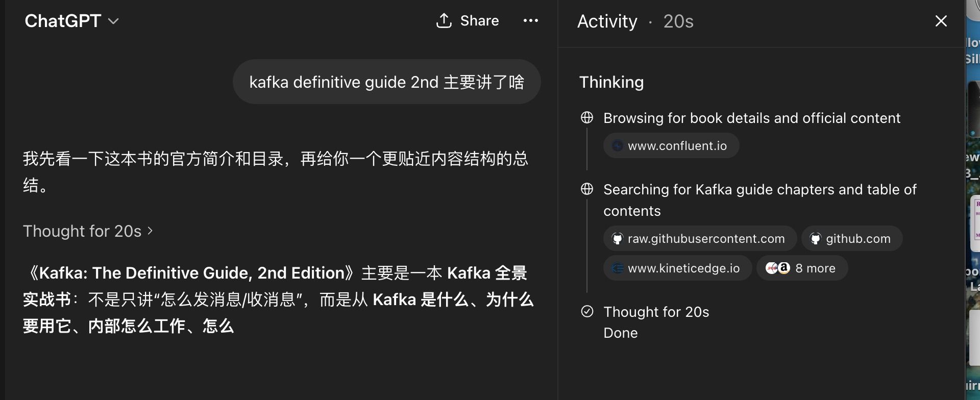980x400 pixels.
Task: Click the Share upload icon
Action: tap(444, 21)
